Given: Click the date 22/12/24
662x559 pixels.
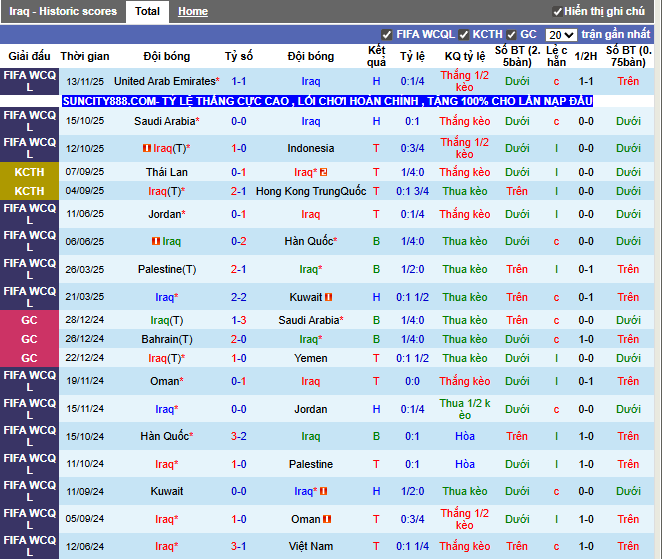Looking at the screenshot, I should 85,358.
